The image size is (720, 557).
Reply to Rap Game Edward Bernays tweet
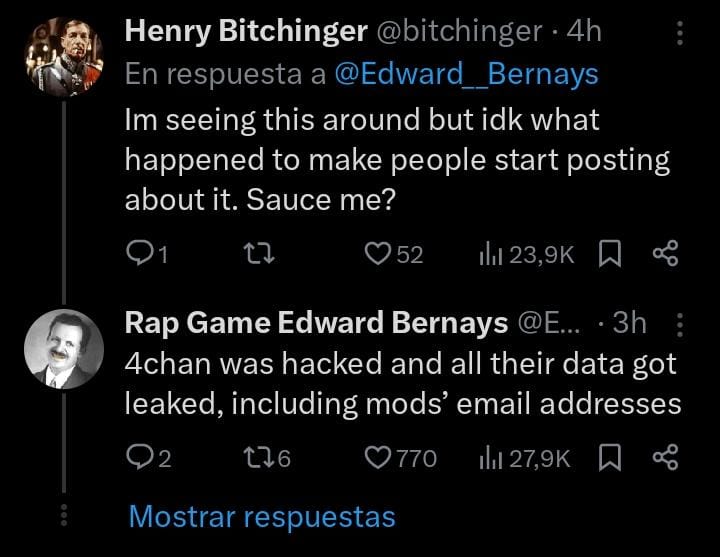click(149, 458)
